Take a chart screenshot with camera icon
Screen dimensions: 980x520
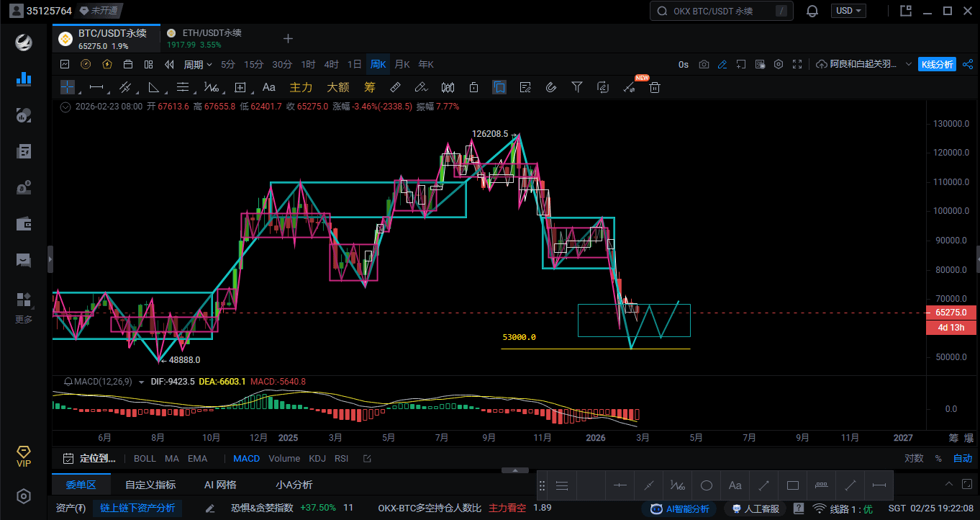pyautogui.click(x=704, y=64)
